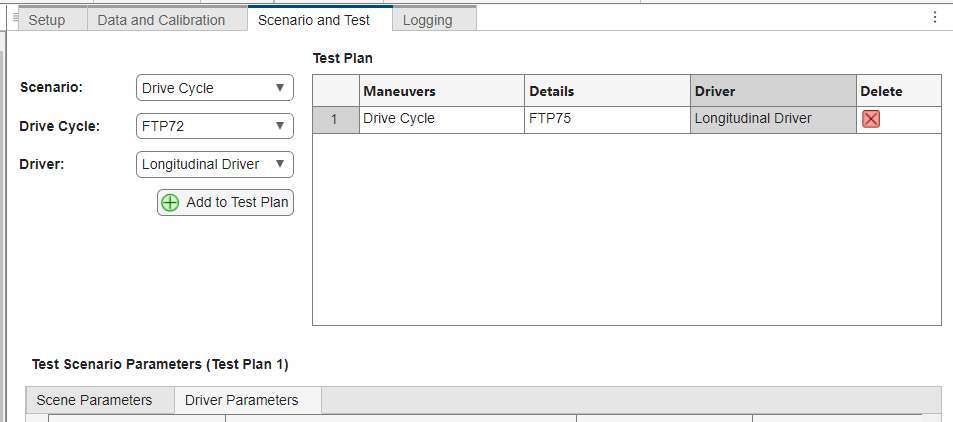Select row number 1 in the Test Plan table

[x=334, y=119]
